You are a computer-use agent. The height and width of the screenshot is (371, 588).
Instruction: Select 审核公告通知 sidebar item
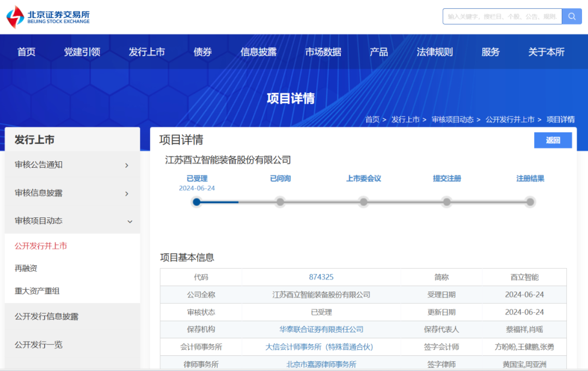[72, 165]
